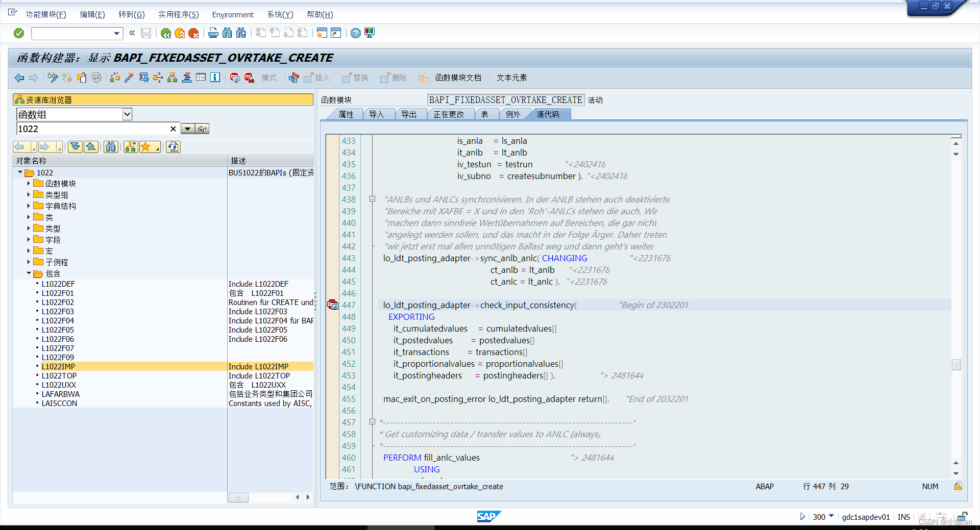The image size is (980, 530).
Task: Click the 函数模块文档 button
Action: pos(459,78)
